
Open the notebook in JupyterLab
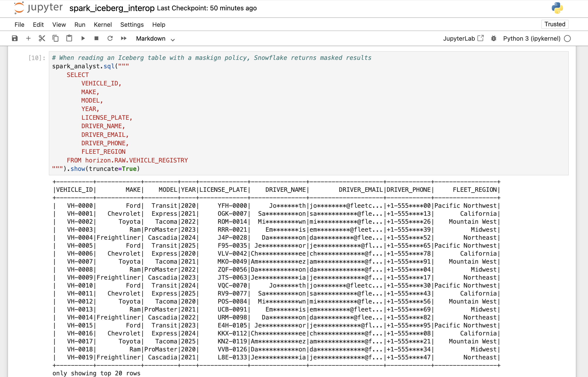(x=463, y=38)
